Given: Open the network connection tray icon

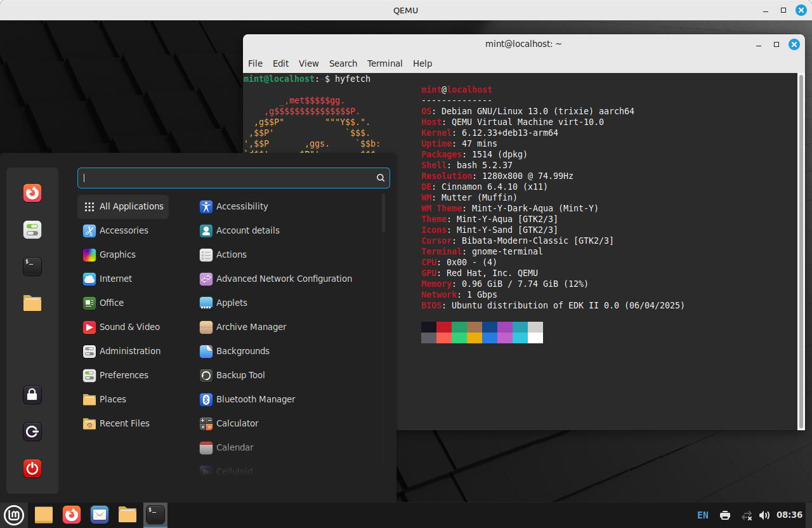Looking at the screenshot, I should (x=747, y=515).
